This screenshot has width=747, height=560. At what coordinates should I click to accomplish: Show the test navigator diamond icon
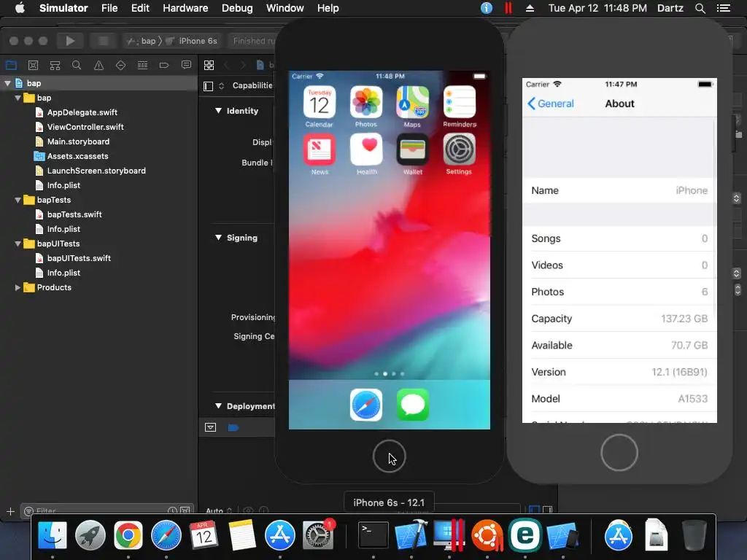pyautogui.click(x=120, y=65)
